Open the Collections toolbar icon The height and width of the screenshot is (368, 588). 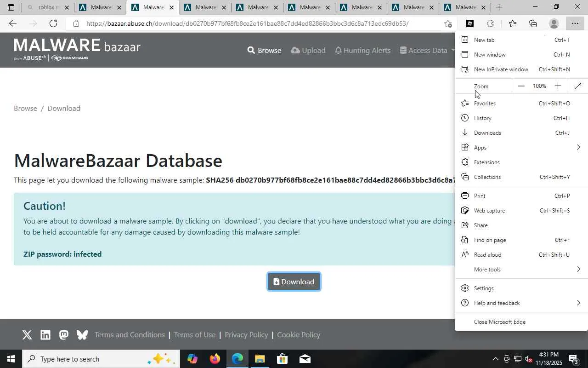533,23
